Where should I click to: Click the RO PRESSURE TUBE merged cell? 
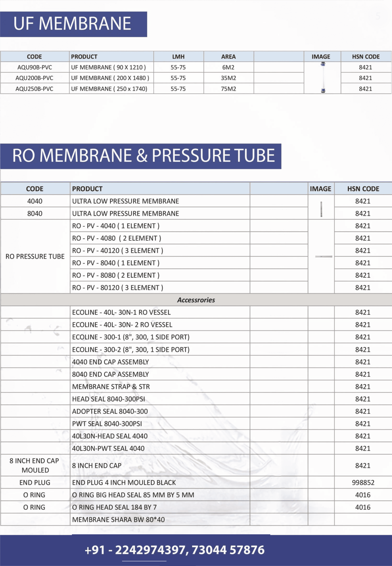[35, 256]
